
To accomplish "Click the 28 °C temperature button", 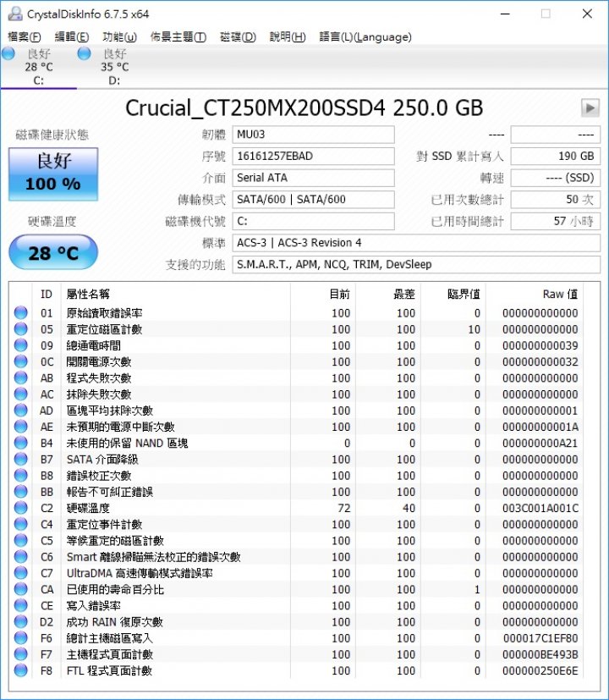I will click(53, 253).
